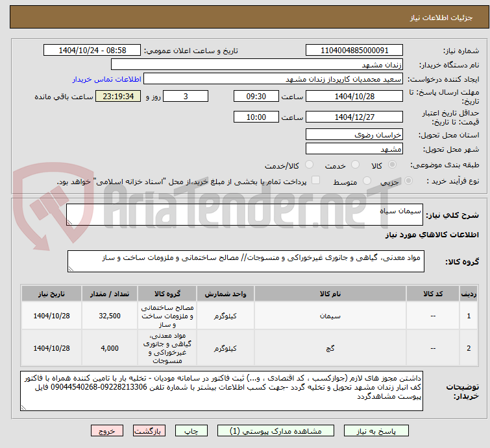Click the مواد معدنی group cell in گچ row
This screenshot has height=448, width=490.
167,348
